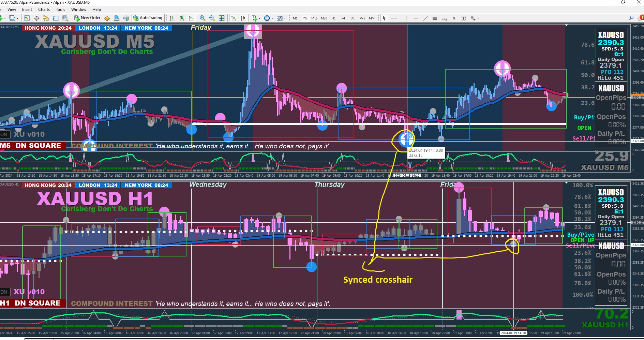Image resolution: width=644 pixels, height=340 pixels.
Task: Switch timeframe to M15
Action: pyautogui.click(x=314, y=18)
